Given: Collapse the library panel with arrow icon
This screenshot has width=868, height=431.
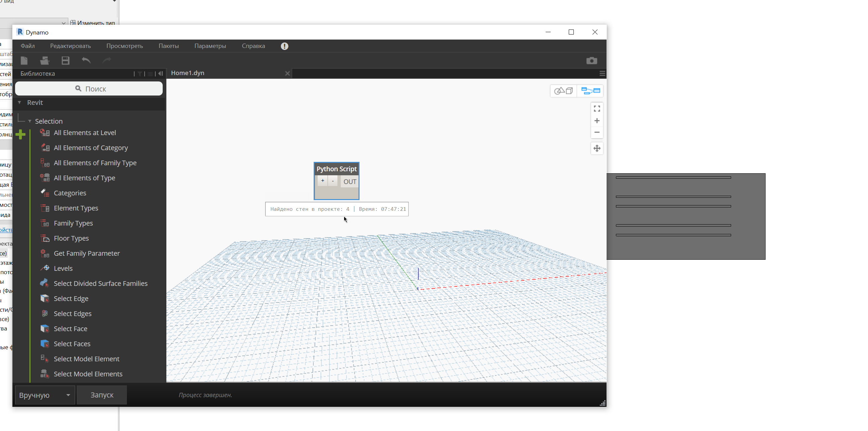Looking at the screenshot, I should click(161, 73).
